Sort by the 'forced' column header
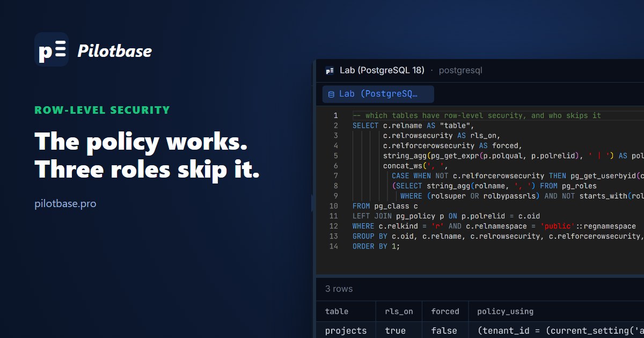644x338 pixels. [445, 311]
